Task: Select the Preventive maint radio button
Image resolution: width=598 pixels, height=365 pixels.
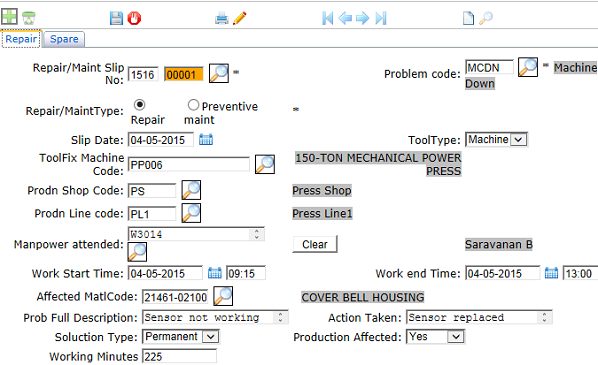Action: 193,105
